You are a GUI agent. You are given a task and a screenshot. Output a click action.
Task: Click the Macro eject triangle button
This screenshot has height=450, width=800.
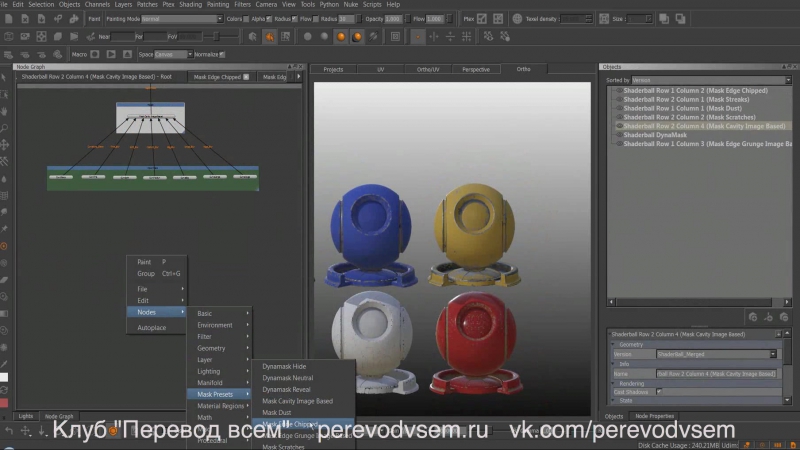click(127, 54)
